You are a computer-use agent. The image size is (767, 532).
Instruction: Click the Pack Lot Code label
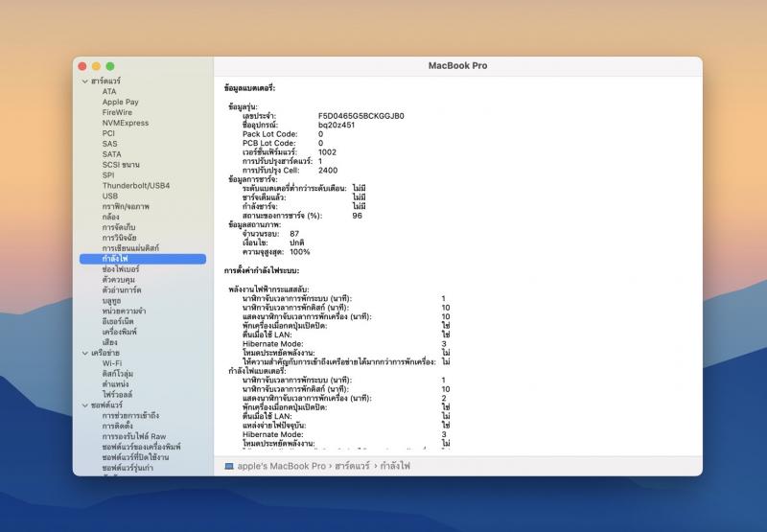click(x=270, y=134)
